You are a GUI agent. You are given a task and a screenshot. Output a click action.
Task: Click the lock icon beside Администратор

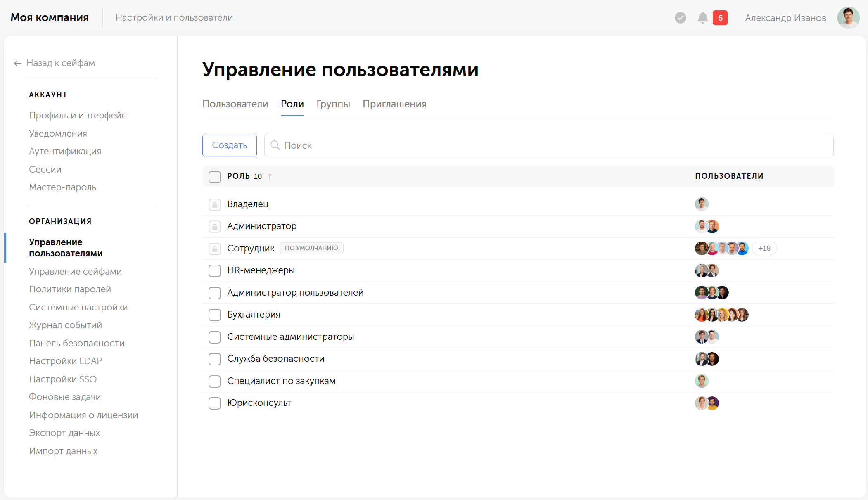pos(215,226)
